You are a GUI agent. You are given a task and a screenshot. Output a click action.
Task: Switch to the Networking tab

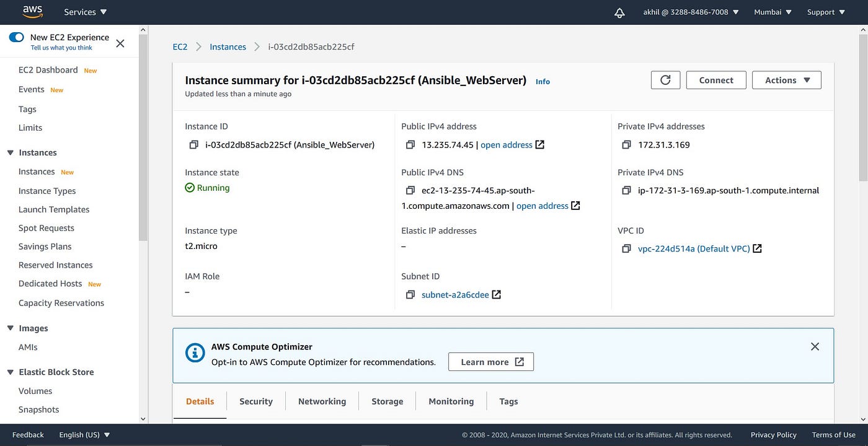point(322,401)
